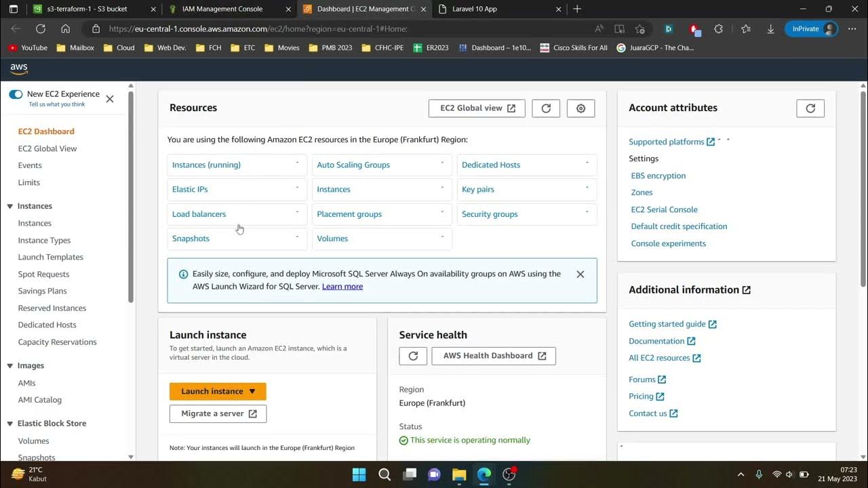Open the Cisco Skills For All bookmark

click(x=574, y=48)
